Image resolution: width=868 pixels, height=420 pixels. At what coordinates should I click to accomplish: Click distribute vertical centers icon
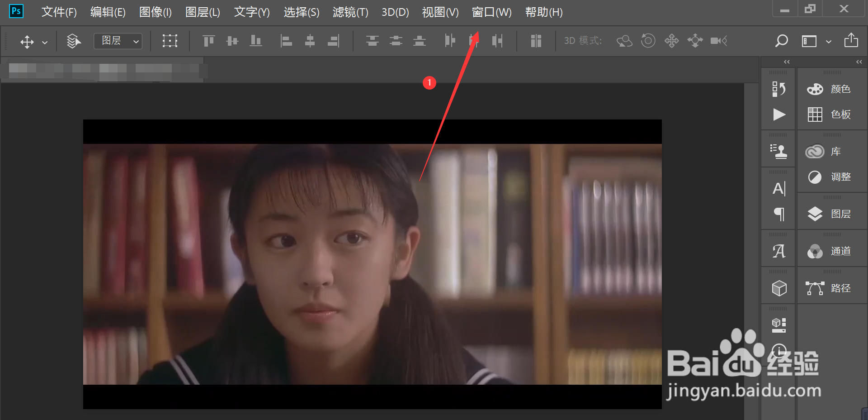point(396,41)
